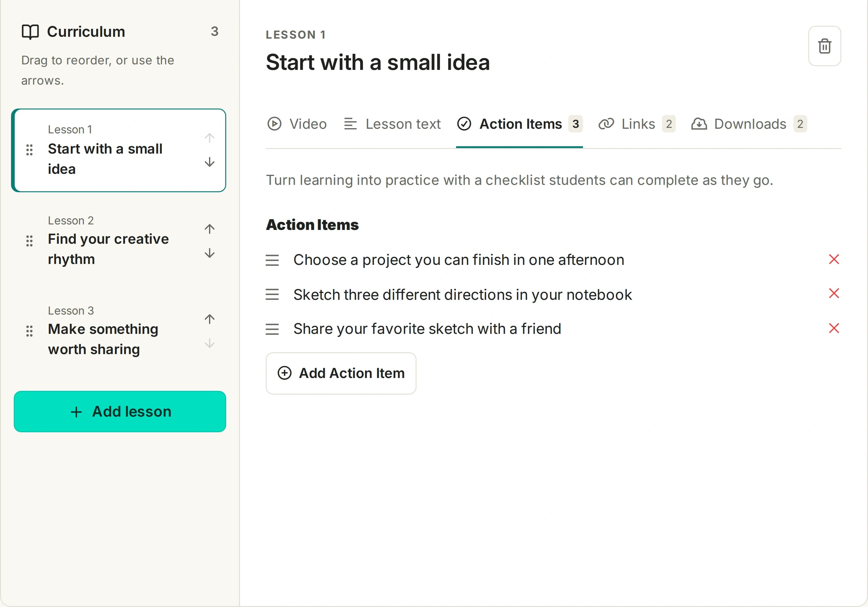868x607 pixels.
Task: Click the 'LESSON 1' label above the title
Action: tap(296, 35)
